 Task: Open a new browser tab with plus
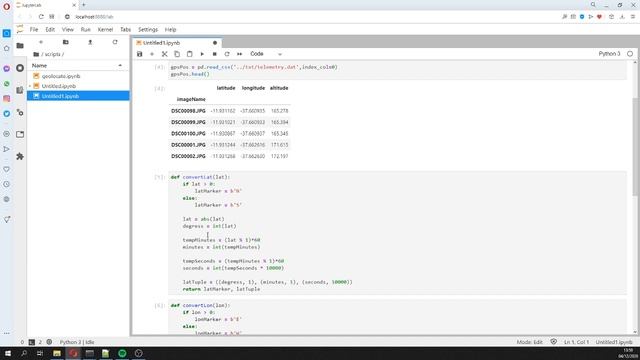[84, 5]
